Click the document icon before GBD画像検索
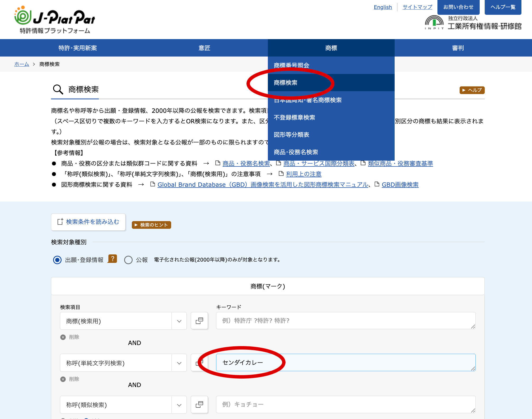 coord(376,184)
